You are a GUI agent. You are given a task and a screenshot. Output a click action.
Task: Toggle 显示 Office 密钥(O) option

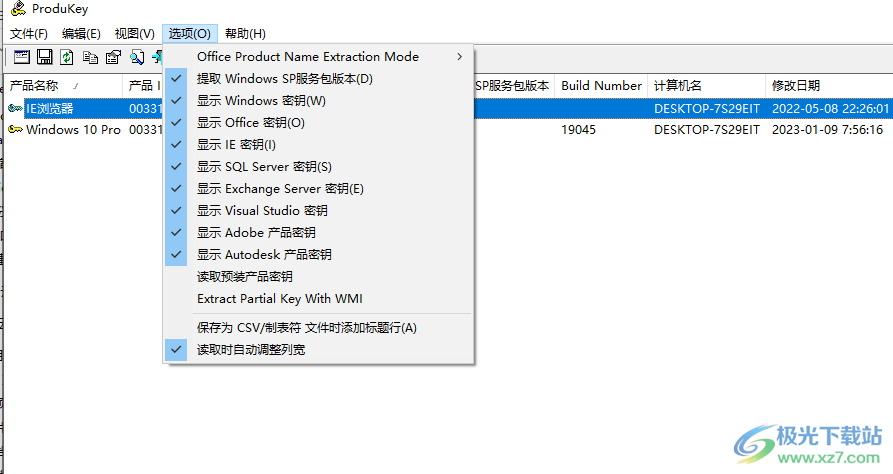(319, 122)
